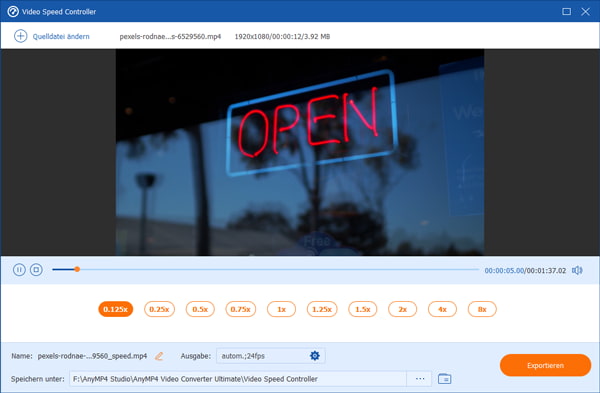Viewport: 600px width, 393px height.
Task: Open output settings via gear icon
Action: [x=315, y=356]
